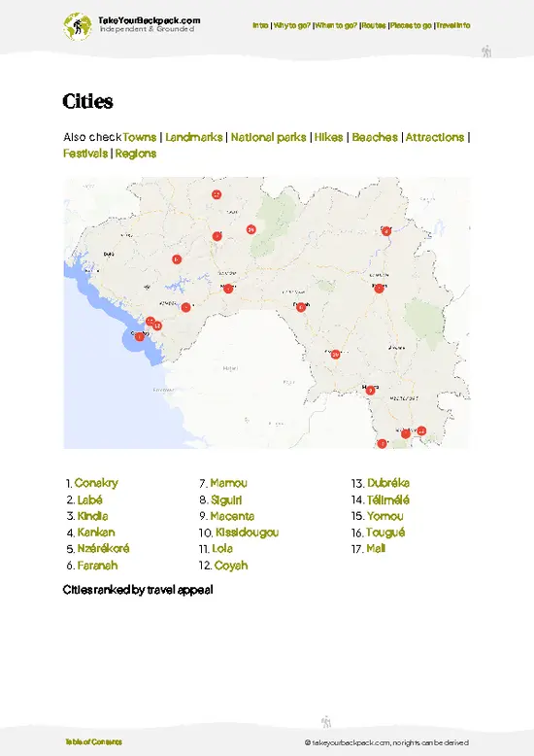534x756 pixels.
Task: Open Conakry in the city list
Action: coord(96,483)
